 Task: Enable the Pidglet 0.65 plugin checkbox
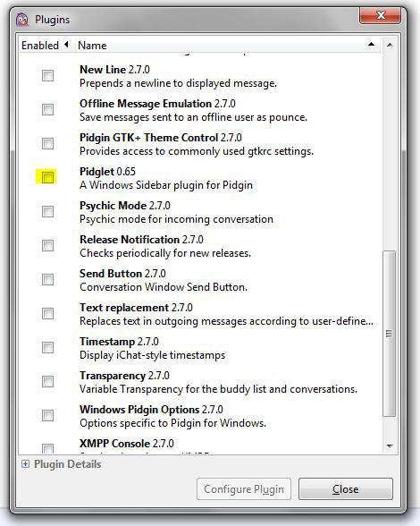[47, 177]
